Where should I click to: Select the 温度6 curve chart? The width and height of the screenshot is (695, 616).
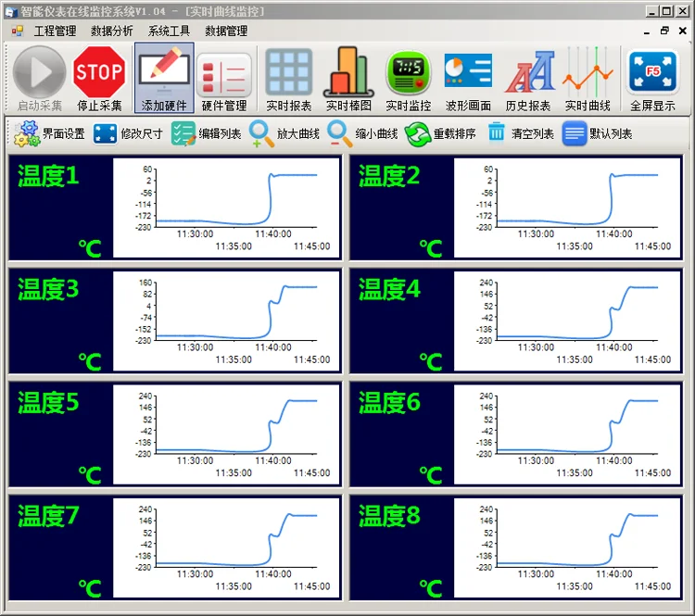[567, 434]
